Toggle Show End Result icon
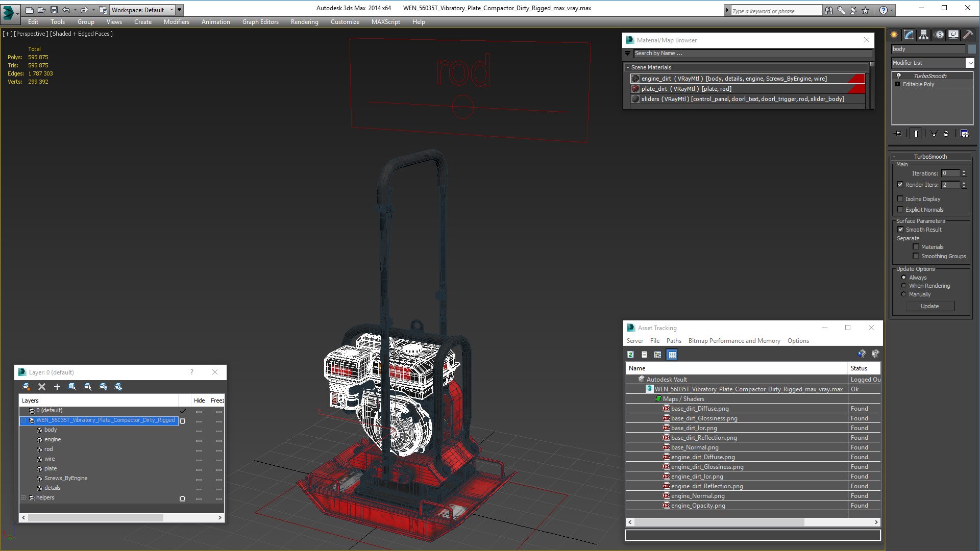This screenshot has width=980, height=551. tap(916, 134)
